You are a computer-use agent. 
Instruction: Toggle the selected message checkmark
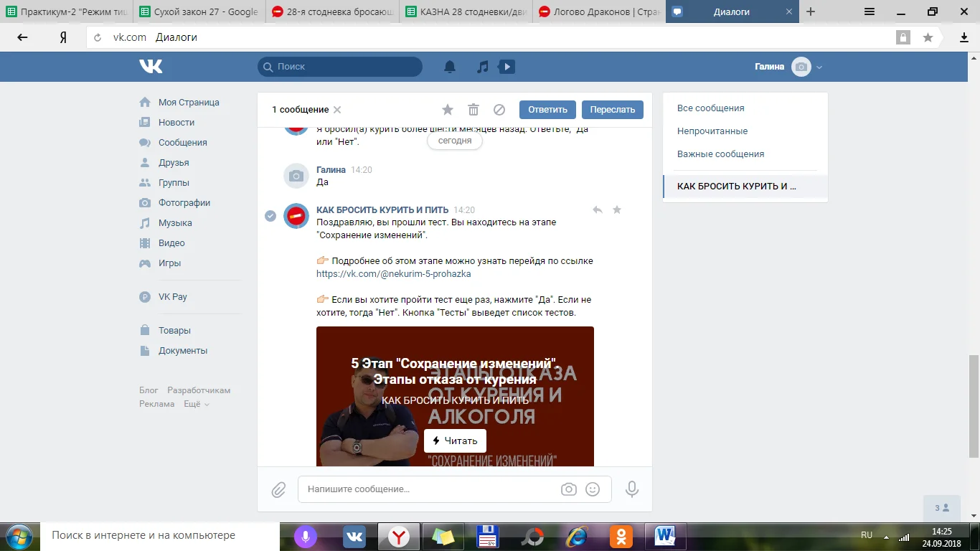(270, 216)
